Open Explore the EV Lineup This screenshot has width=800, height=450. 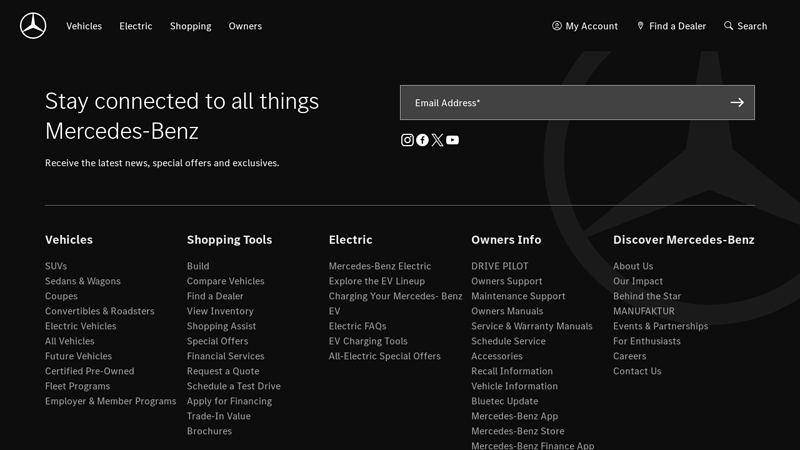[377, 281]
